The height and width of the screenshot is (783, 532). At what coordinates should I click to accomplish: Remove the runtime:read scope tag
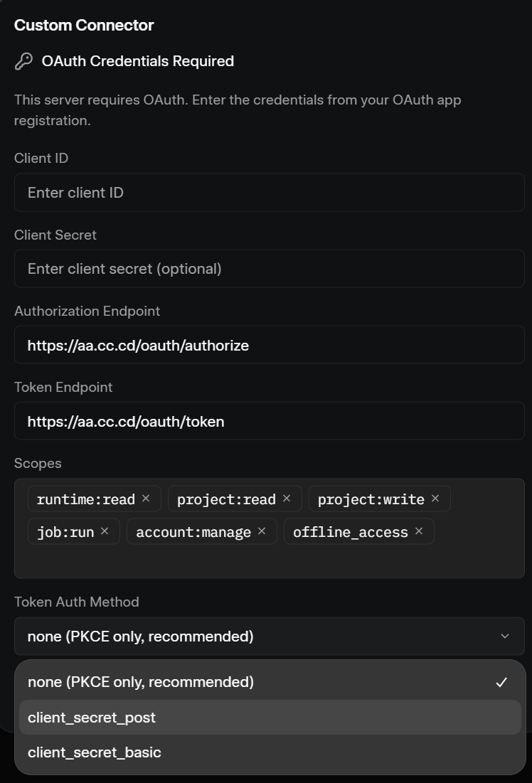(146, 499)
